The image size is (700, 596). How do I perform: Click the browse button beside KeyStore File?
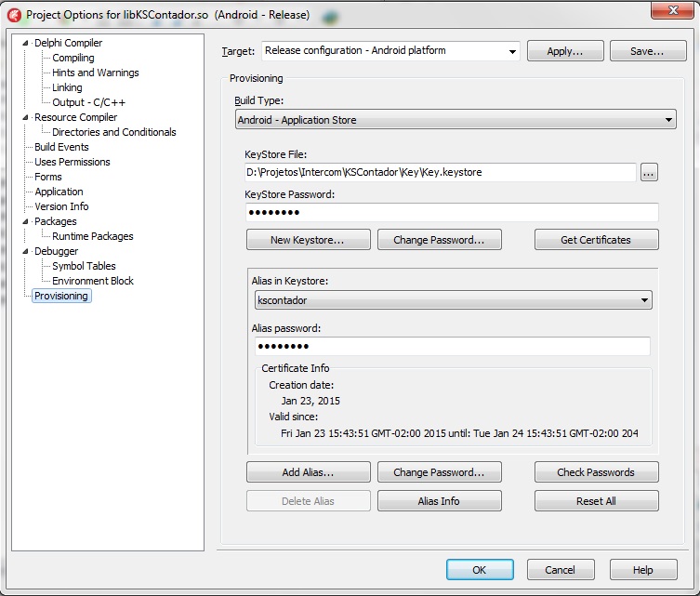(x=649, y=172)
